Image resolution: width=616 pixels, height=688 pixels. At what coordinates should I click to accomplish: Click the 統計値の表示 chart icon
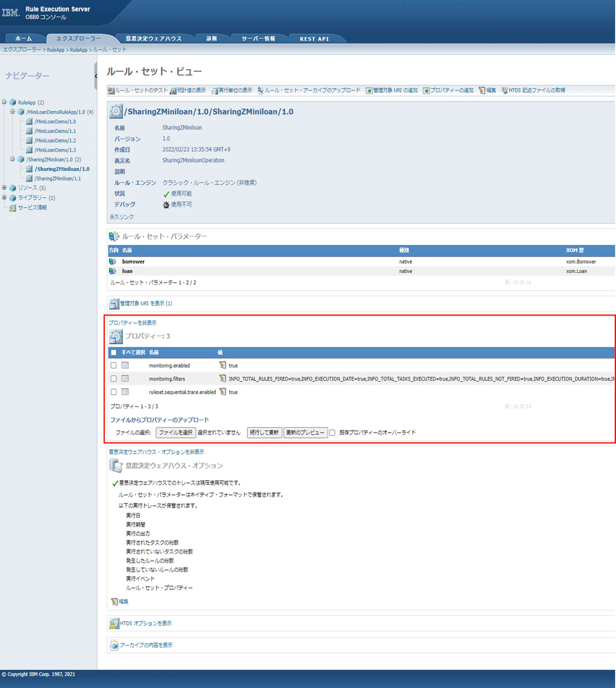(x=173, y=90)
